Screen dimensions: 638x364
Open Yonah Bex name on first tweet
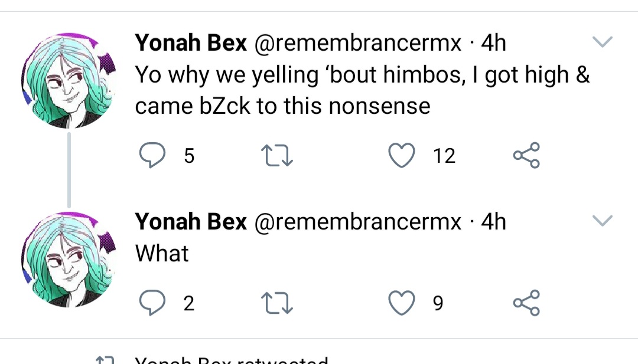pyautogui.click(x=191, y=42)
